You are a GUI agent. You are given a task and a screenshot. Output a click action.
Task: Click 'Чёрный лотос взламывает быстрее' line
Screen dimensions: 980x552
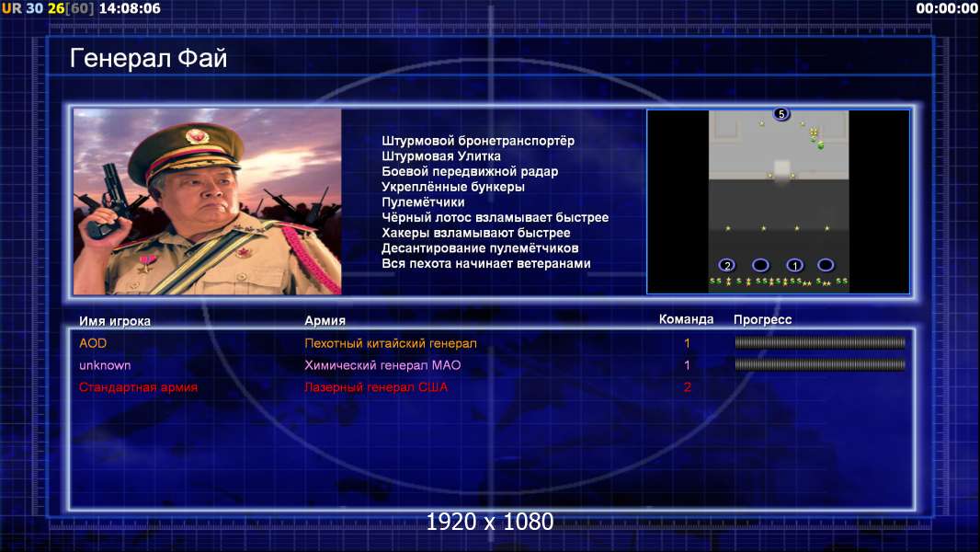click(495, 217)
